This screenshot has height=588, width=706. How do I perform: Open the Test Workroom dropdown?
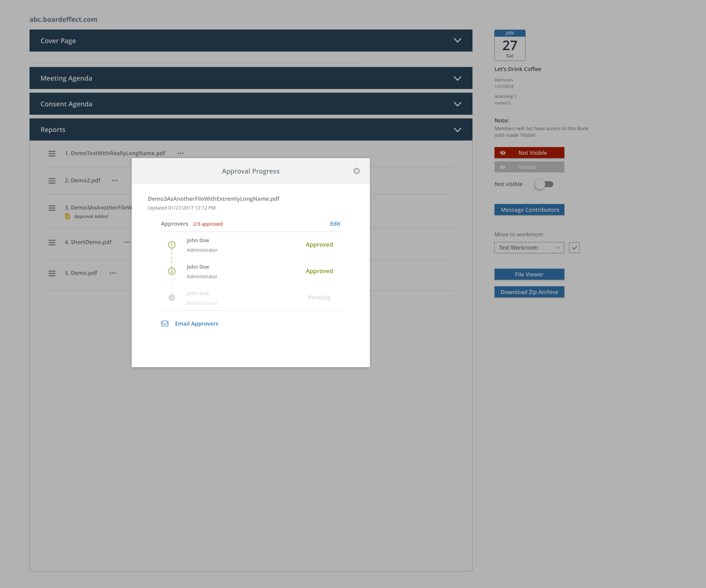[x=529, y=248]
